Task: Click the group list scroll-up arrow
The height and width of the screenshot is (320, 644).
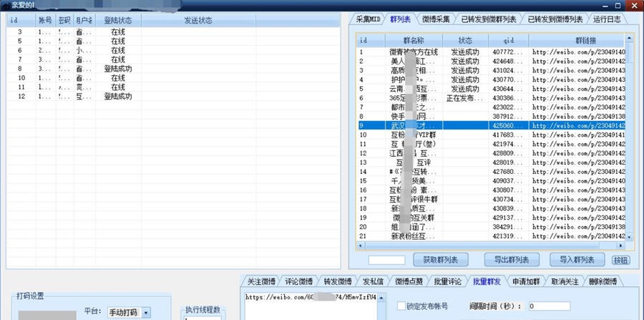Action: point(629,38)
